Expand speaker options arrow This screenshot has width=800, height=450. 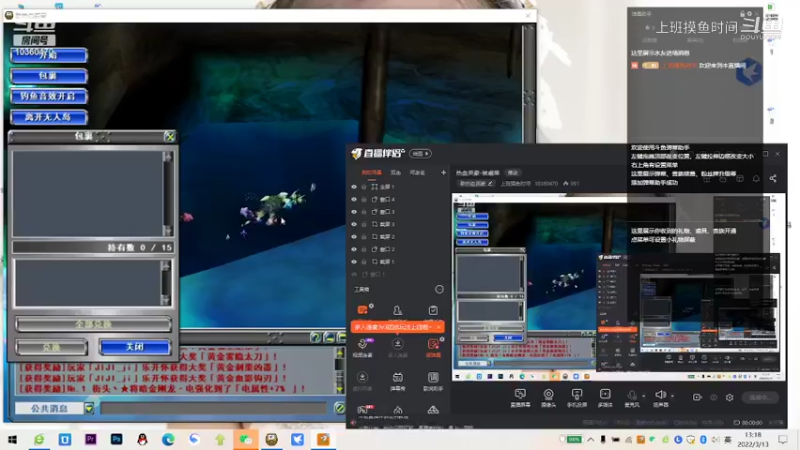pos(672,395)
